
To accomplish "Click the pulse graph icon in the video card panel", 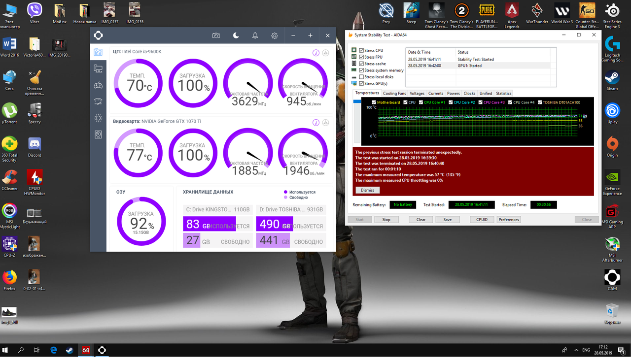I will pos(325,122).
